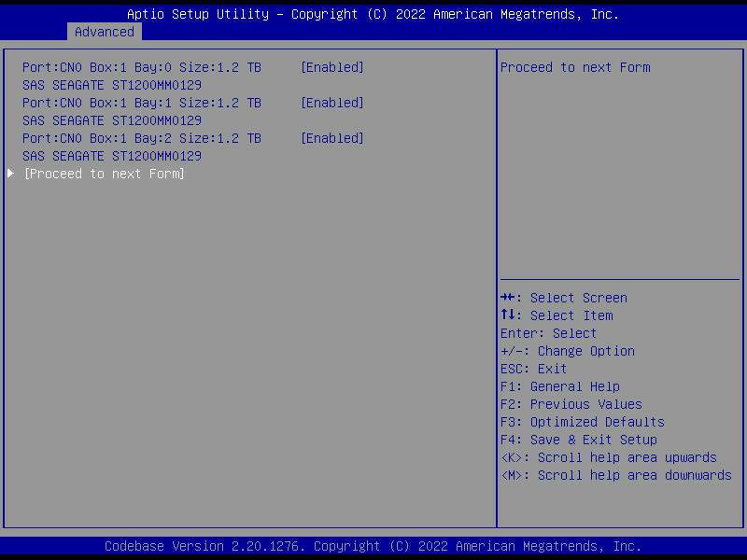The width and height of the screenshot is (747, 560).
Task: Select the Port:CN0 Box:1 Bay:1 drive label
Action: (x=141, y=103)
